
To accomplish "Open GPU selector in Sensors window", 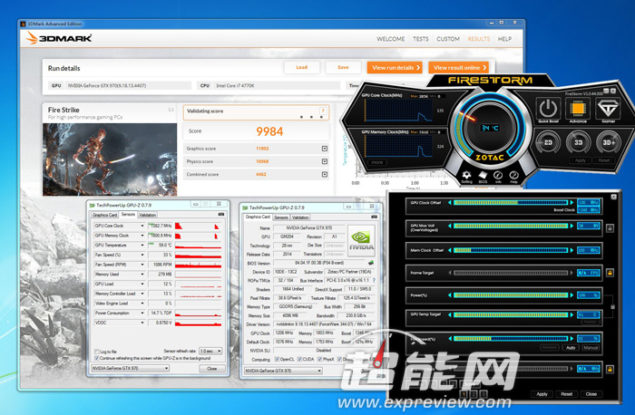I will point(130,368).
